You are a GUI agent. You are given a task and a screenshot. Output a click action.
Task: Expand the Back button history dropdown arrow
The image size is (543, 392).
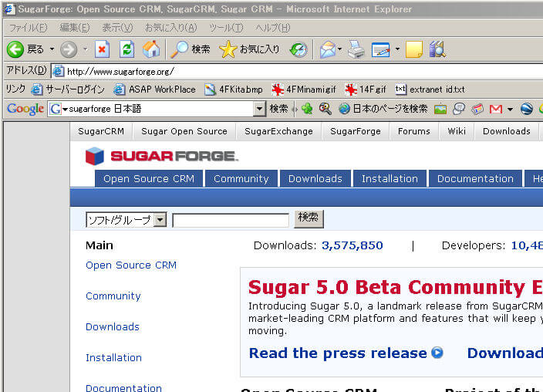pos(52,49)
